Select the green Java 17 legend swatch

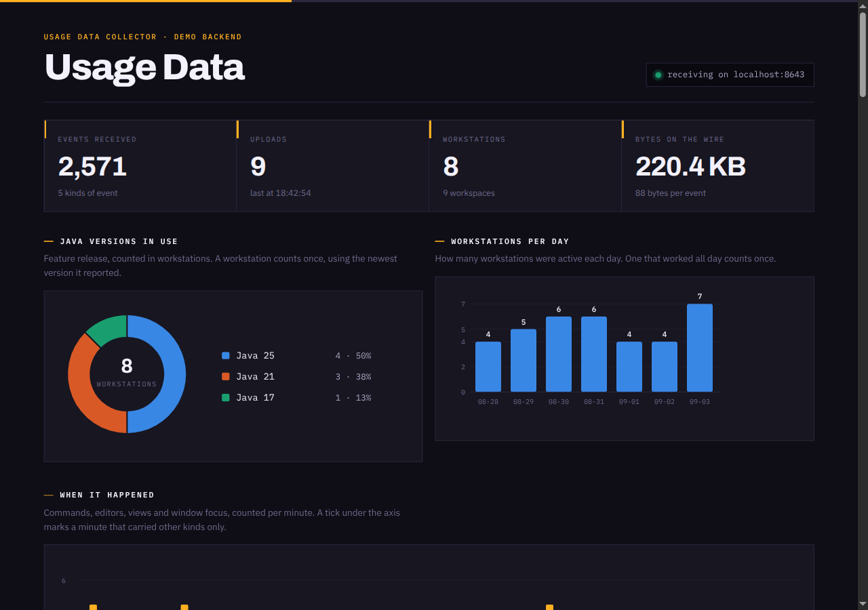coord(226,398)
